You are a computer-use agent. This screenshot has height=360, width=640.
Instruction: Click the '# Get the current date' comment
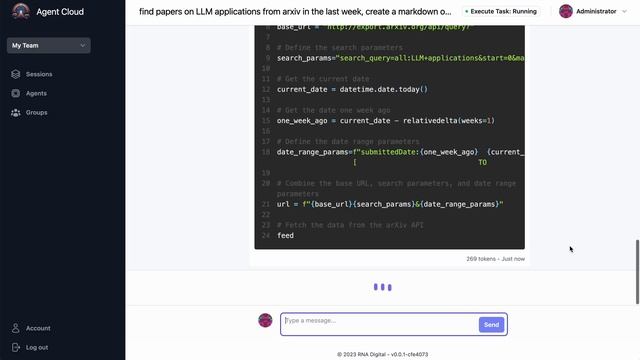(323, 79)
